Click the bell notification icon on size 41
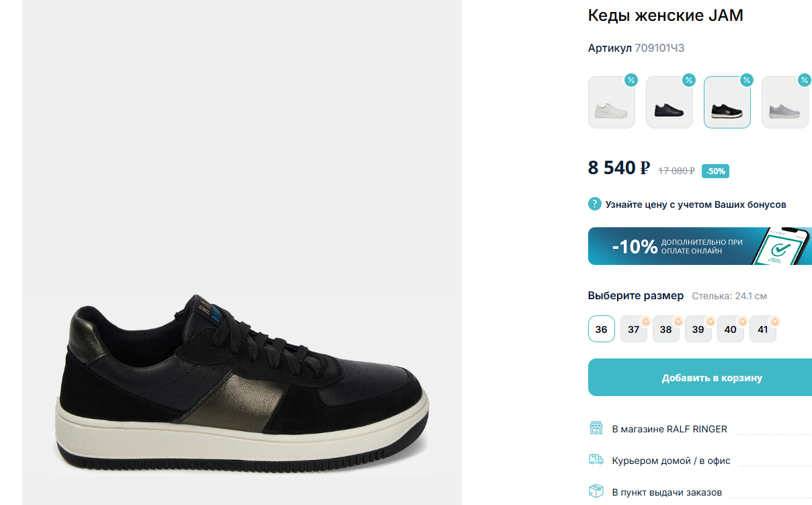The width and height of the screenshot is (812, 505). [774, 321]
